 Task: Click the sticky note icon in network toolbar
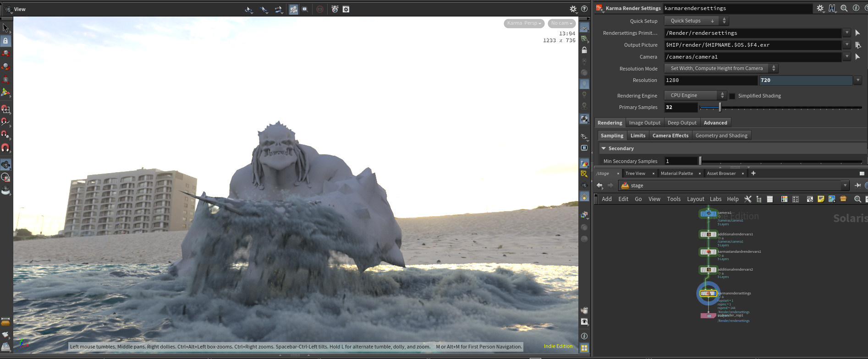pyautogui.click(x=821, y=199)
